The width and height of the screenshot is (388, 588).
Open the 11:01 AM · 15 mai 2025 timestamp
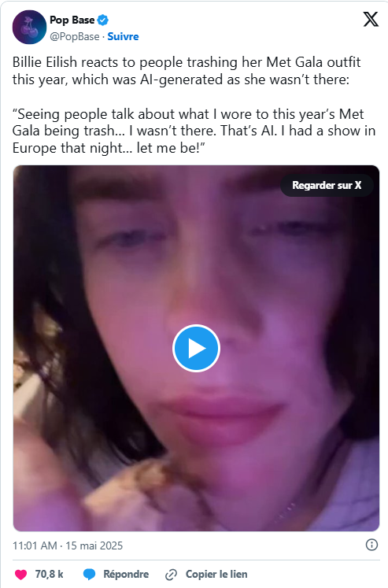tap(68, 545)
